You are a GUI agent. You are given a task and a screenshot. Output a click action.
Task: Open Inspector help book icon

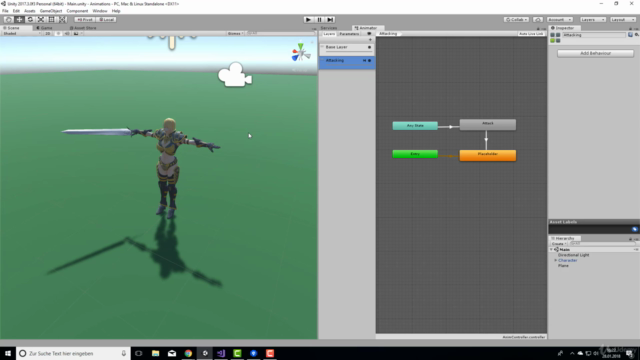pos(630,35)
